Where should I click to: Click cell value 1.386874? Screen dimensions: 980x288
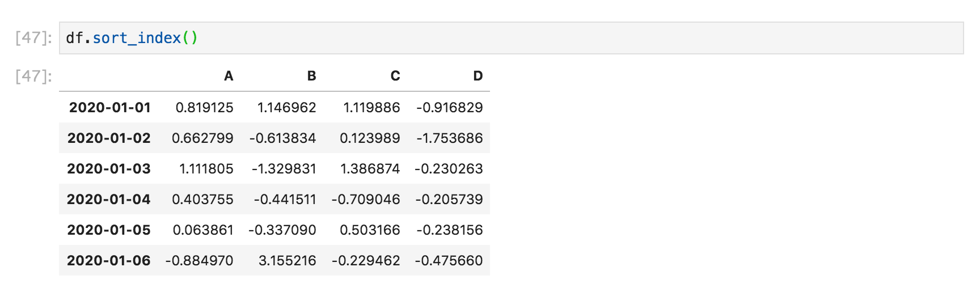(370, 169)
